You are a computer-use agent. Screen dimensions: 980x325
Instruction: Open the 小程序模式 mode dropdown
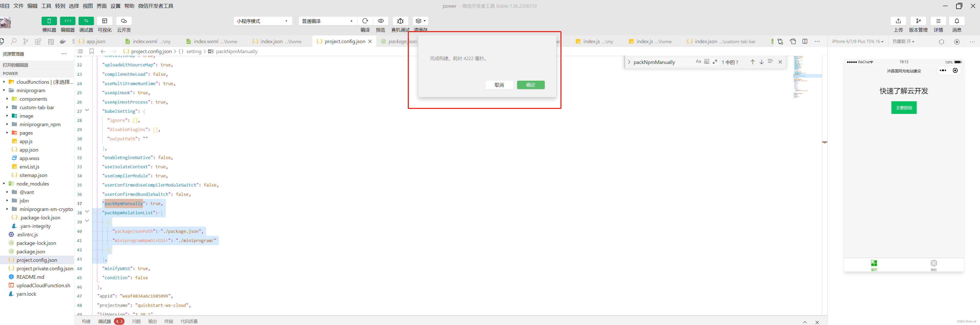(263, 21)
